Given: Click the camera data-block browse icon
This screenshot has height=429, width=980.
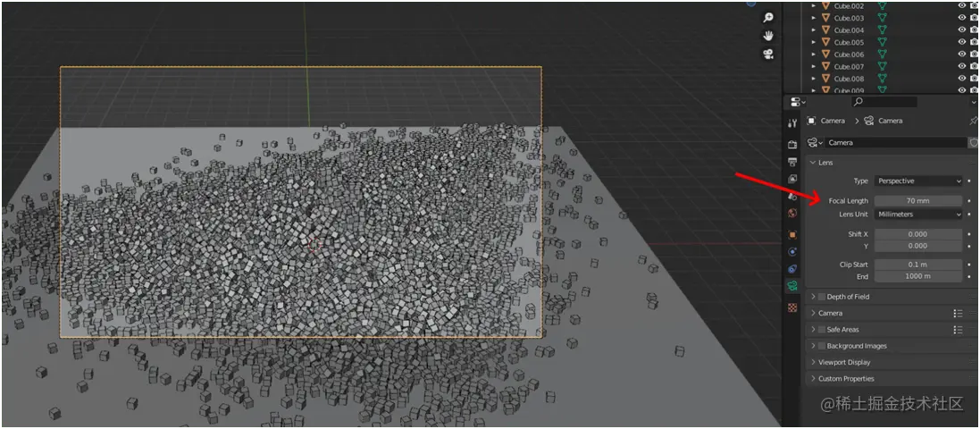Looking at the screenshot, I should [815, 143].
